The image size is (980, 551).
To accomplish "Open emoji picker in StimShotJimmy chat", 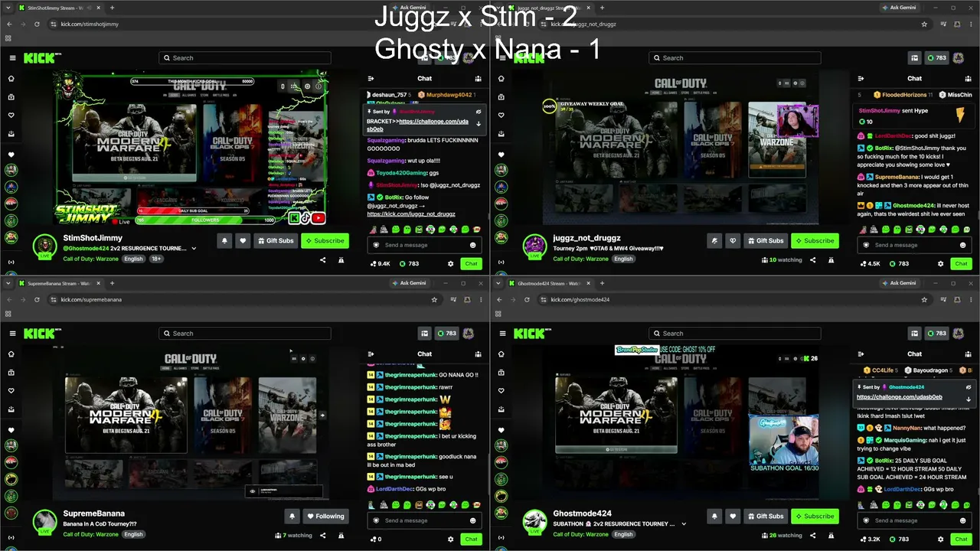I will coord(472,245).
